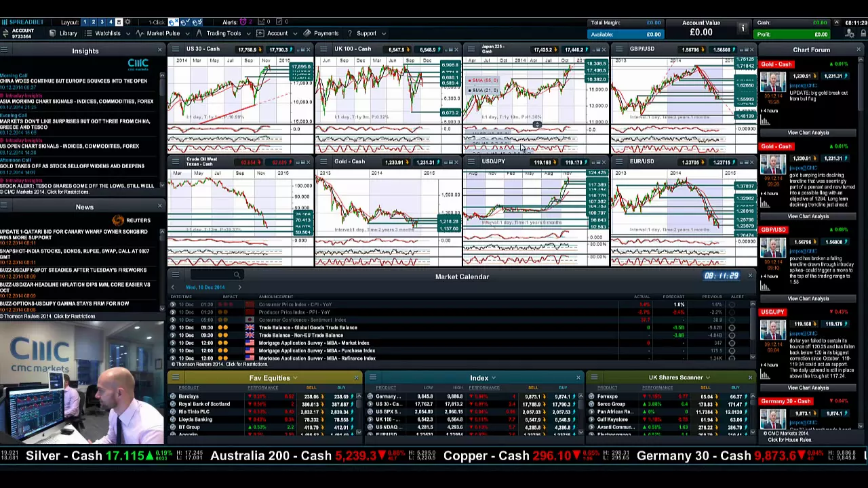This screenshot has height=488, width=868.
Task: Open the US 30 - Cash chart menu
Action: point(175,49)
